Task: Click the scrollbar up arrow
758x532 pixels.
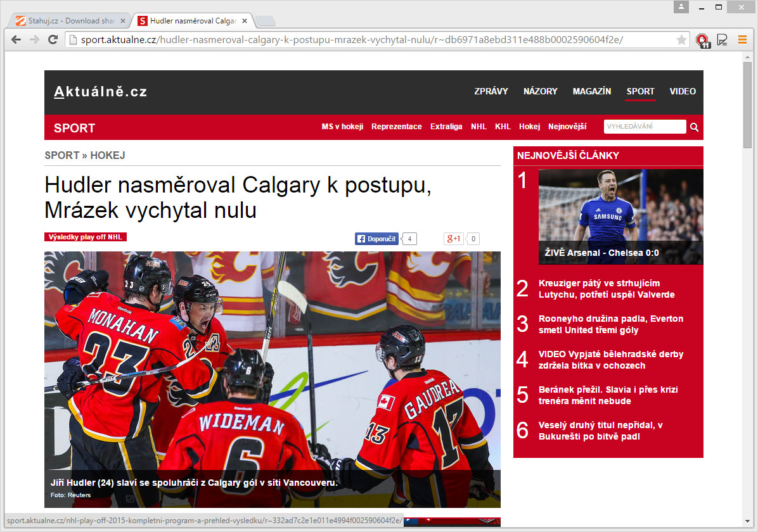Action: 748,57
